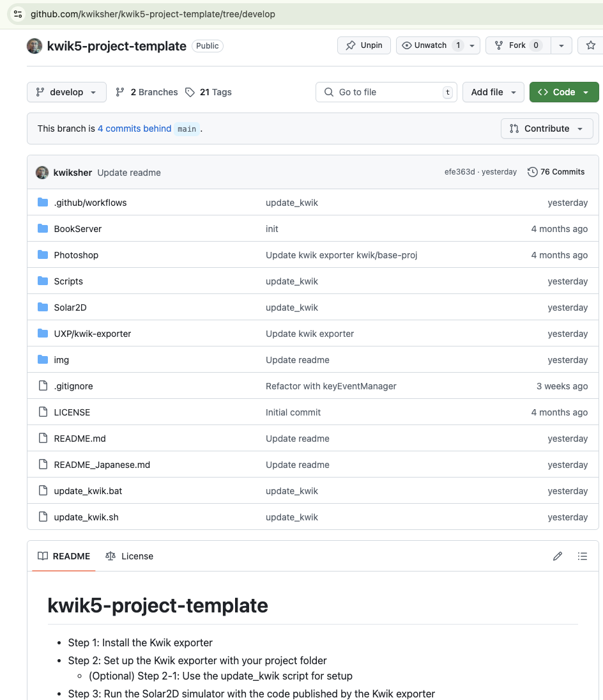Viewport: 603px width, 700px height.
Task: Fork the repository
Action: click(x=517, y=45)
